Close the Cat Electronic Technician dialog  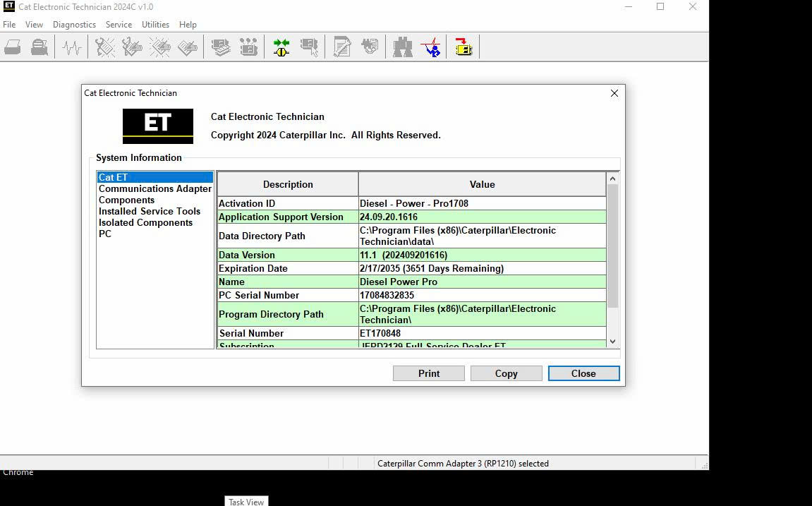pos(614,93)
